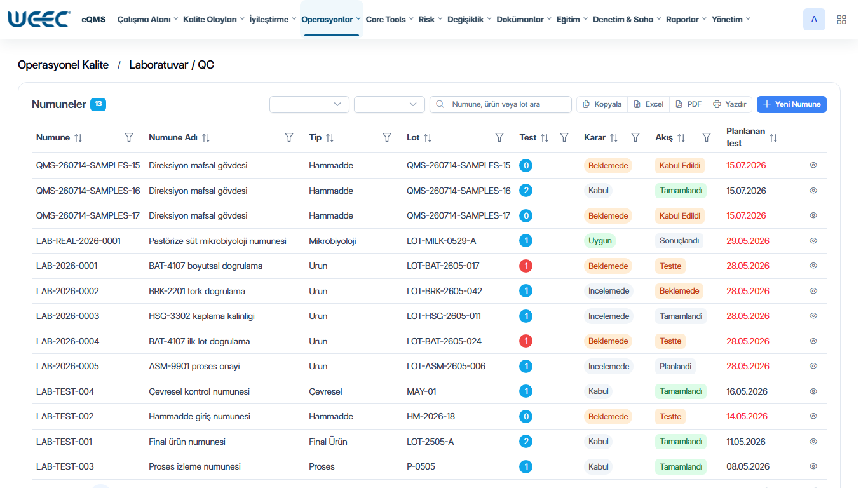Sort table by Planlanan test column
The height and width of the screenshot is (488, 868).
tap(773, 137)
